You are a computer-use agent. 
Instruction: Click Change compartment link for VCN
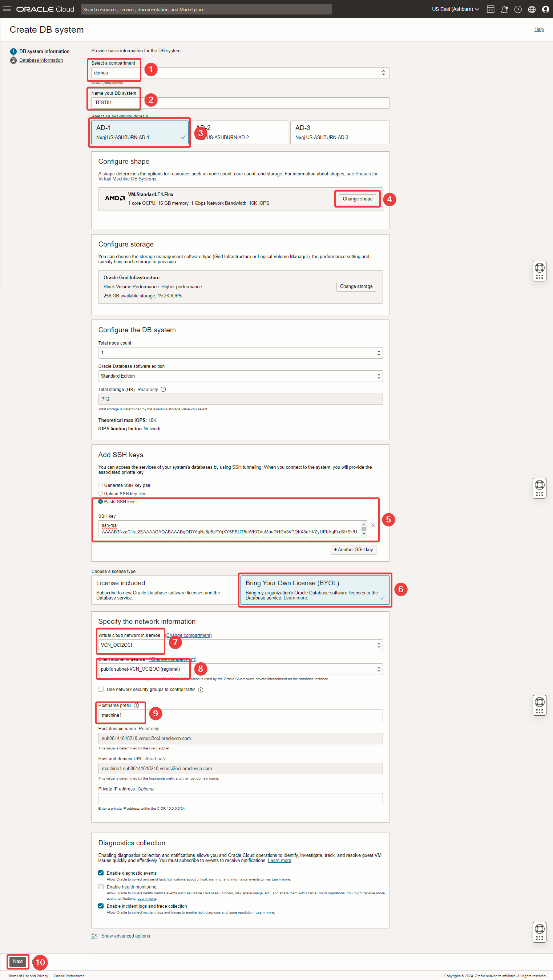[189, 635]
